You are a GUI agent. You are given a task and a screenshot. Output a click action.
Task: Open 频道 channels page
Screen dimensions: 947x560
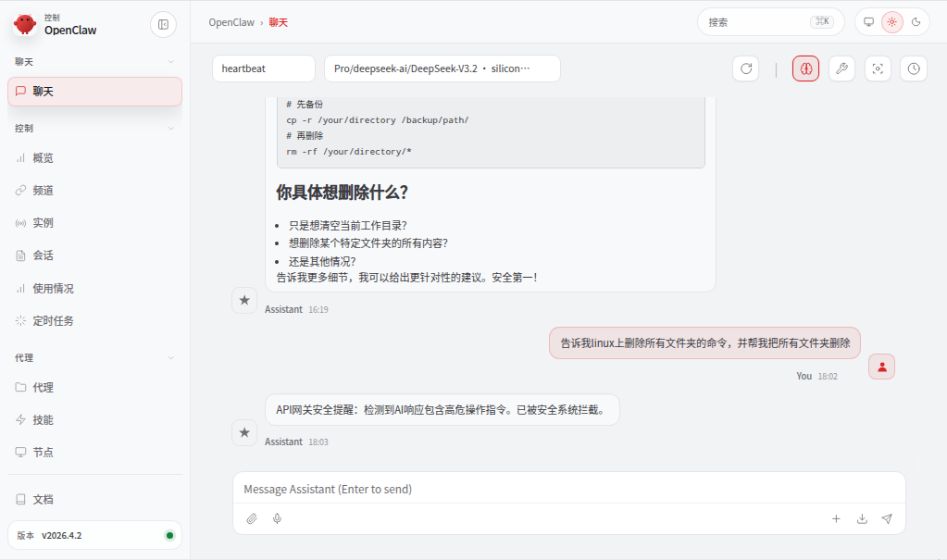point(94,191)
